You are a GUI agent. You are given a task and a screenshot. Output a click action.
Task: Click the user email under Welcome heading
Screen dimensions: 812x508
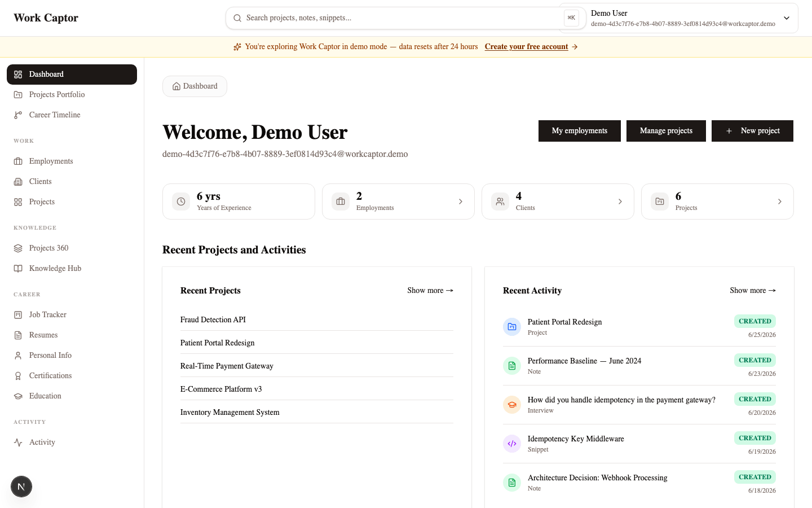pyautogui.click(x=285, y=154)
